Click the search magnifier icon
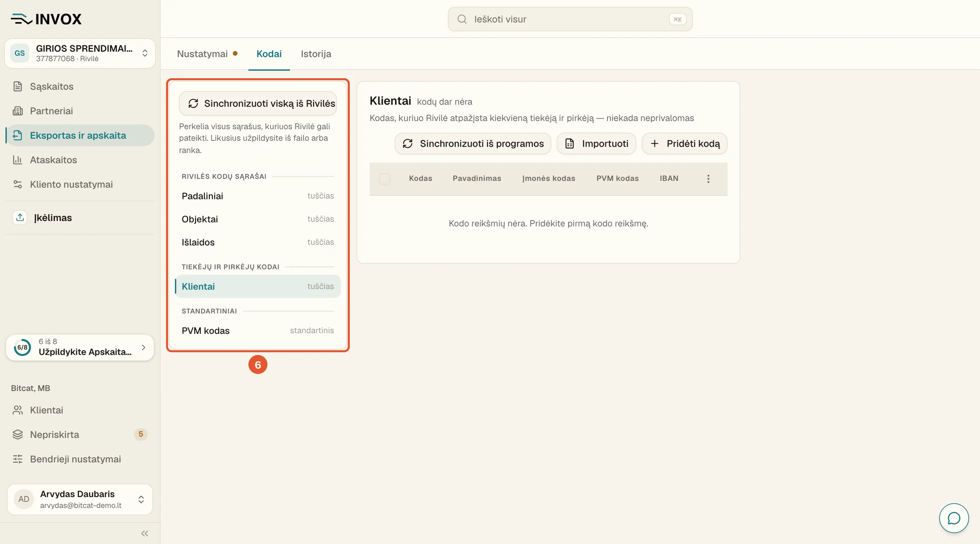Image resolution: width=980 pixels, height=544 pixels. coord(462,19)
